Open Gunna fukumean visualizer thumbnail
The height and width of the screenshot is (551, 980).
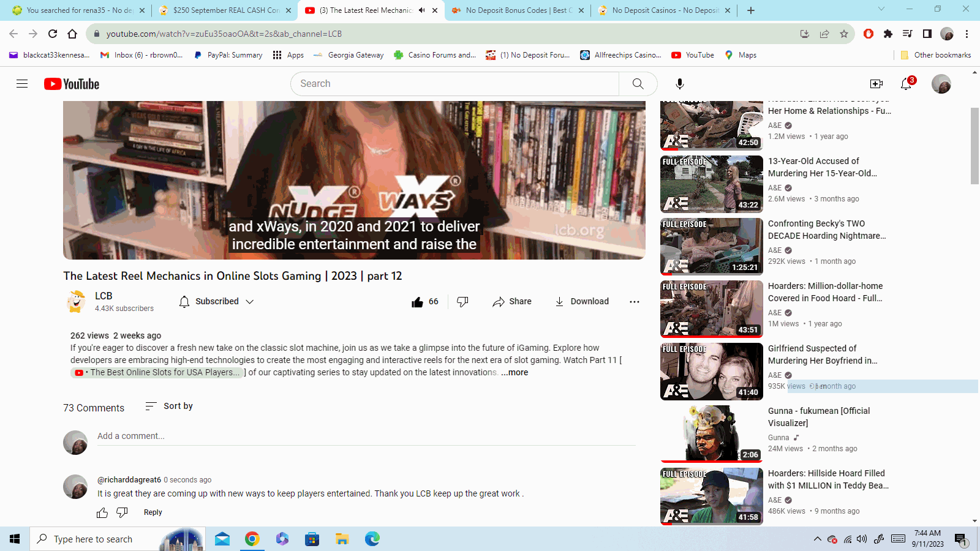[712, 434]
